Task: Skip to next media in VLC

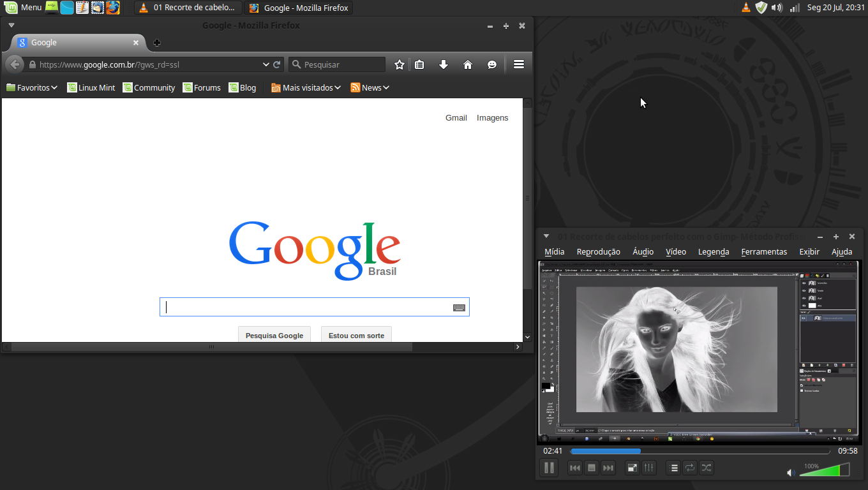Action: [x=608, y=468]
